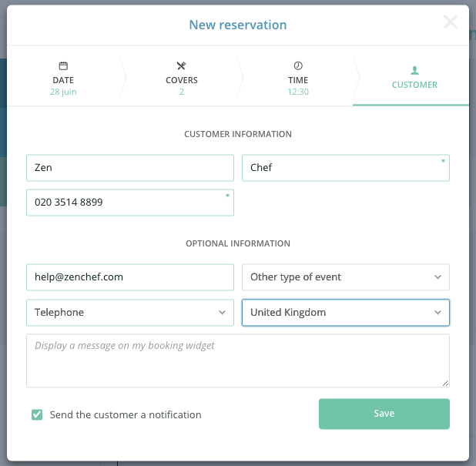This screenshot has width=476, height=466.
Task: Switch to the TIME step
Action: click(298, 79)
